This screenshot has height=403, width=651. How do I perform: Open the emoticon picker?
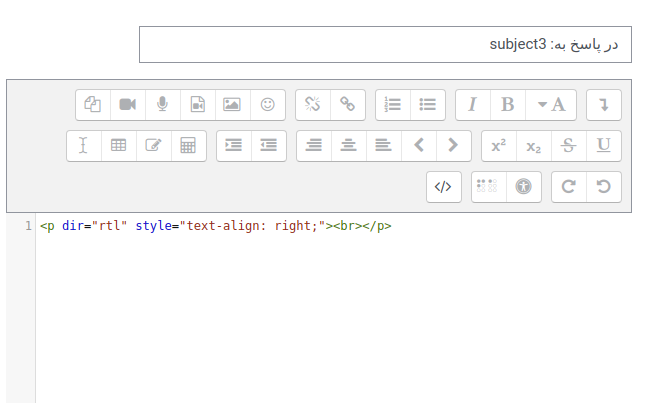[x=268, y=105]
